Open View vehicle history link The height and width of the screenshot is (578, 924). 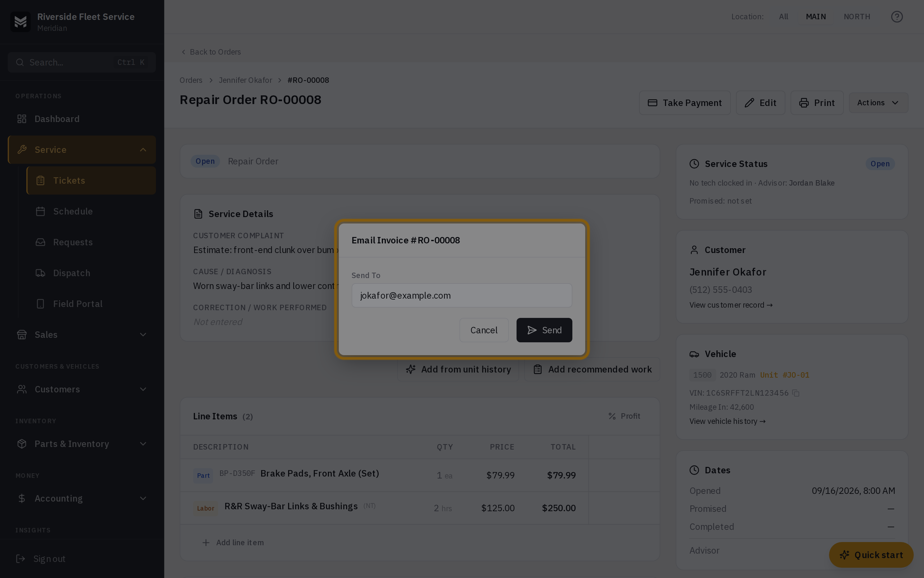pos(727,421)
